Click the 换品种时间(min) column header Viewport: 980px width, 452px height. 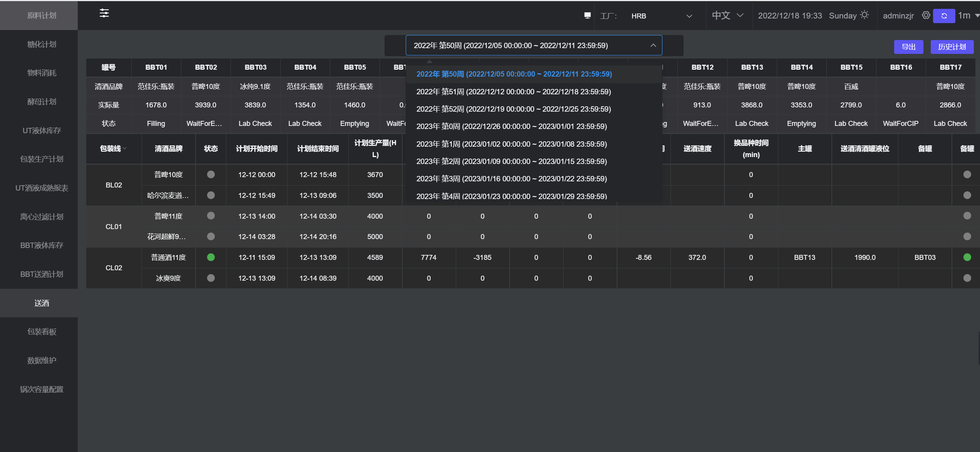(x=751, y=149)
